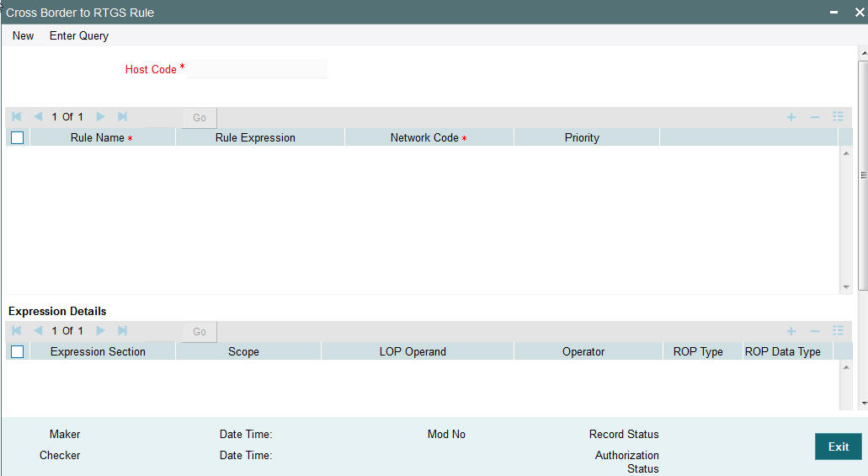
Task: Click Go button in Expression Details
Action: tap(200, 331)
